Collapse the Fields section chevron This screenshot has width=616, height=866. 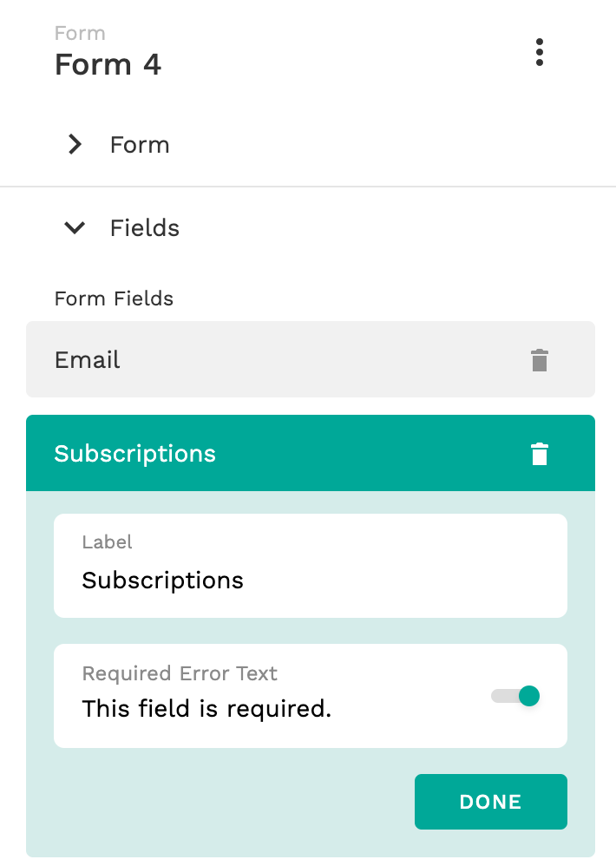75,227
